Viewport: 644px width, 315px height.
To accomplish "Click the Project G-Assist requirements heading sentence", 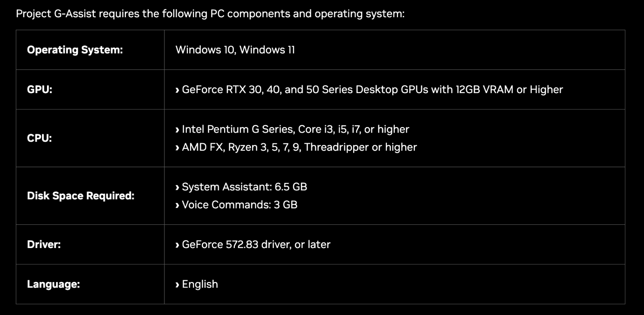I will (210, 13).
